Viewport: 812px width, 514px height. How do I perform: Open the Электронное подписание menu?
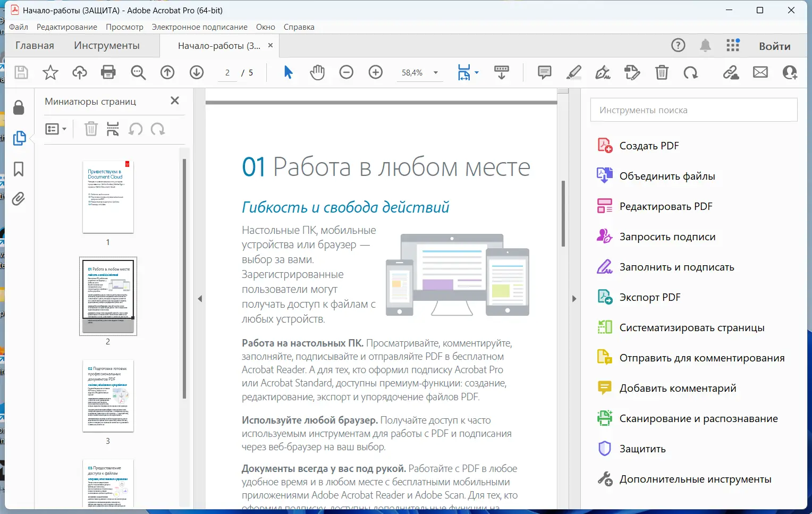(200, 27)
